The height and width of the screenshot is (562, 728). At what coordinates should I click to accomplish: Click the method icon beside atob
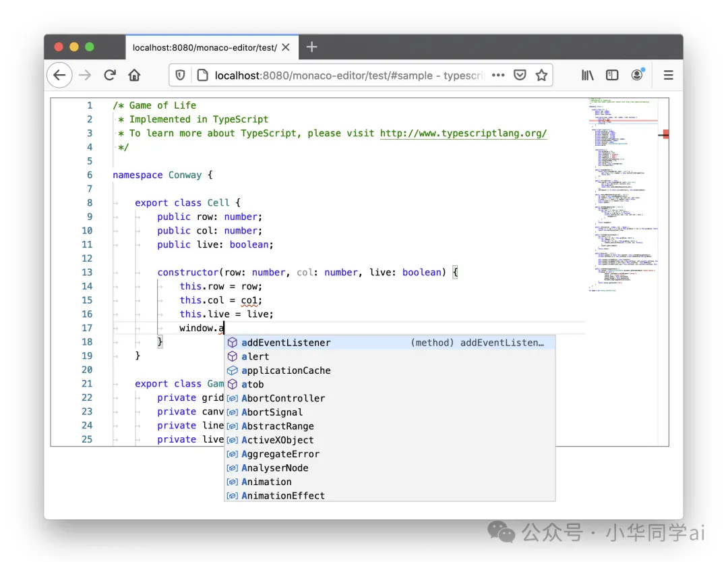pyautogui.click(x=233, y=385)
